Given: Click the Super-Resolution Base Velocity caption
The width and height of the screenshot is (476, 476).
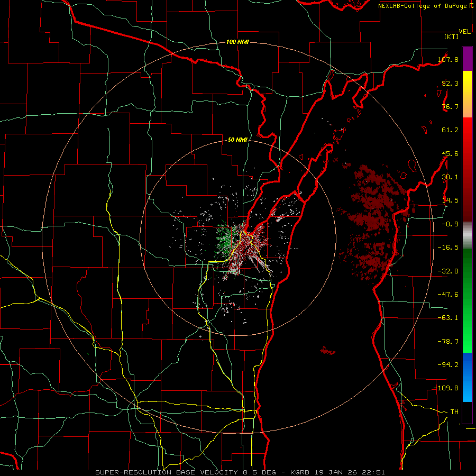Looking at the screenshot, I should click(x=240, y=472).
